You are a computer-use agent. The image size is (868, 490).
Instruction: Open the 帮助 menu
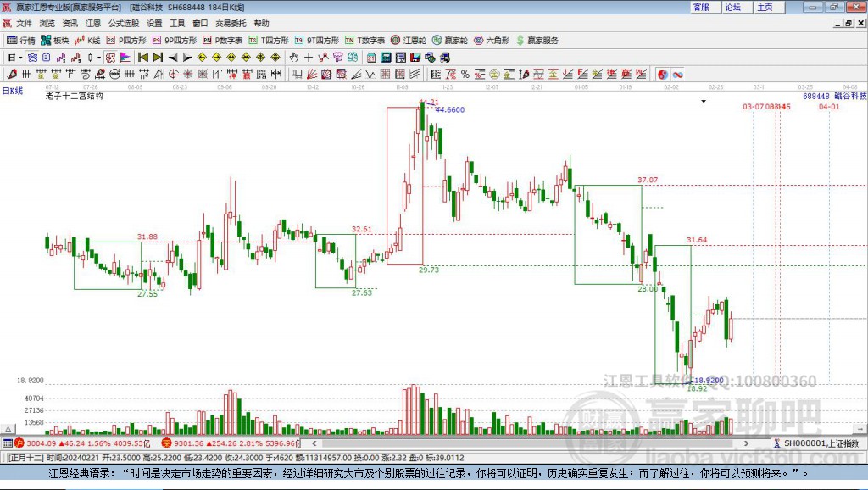[261, 23]
